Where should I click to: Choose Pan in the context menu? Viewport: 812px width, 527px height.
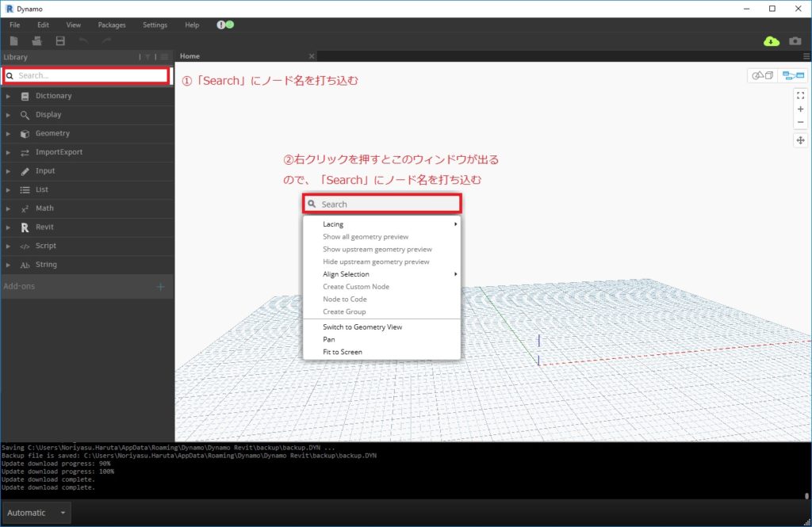[382, 339]
